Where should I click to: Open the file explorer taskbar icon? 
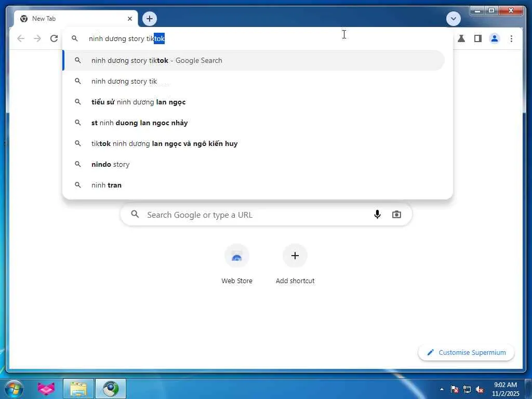coord(78,389)
